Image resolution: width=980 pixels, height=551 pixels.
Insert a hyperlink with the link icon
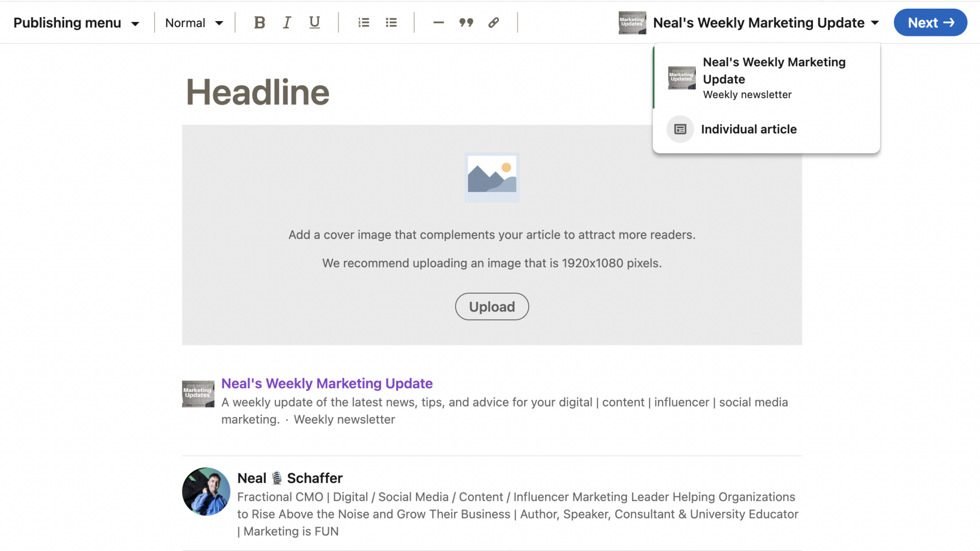coord(493,22)
